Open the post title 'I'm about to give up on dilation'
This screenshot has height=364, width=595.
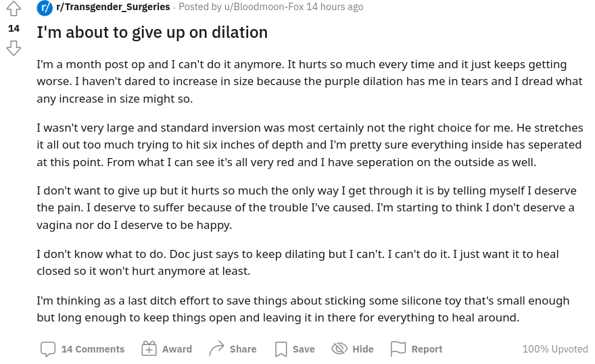152,32
